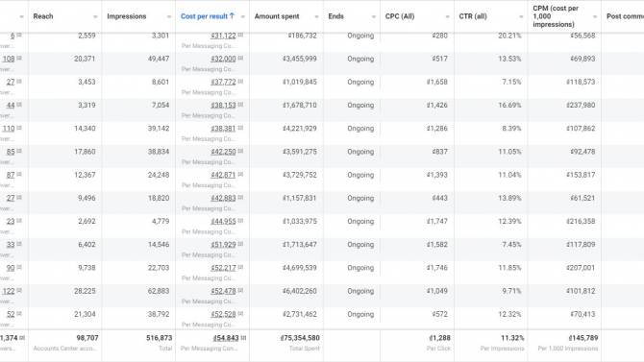Click the info icon next to result 23
This screenshot has height=362, width=644.
pos(19,221)
